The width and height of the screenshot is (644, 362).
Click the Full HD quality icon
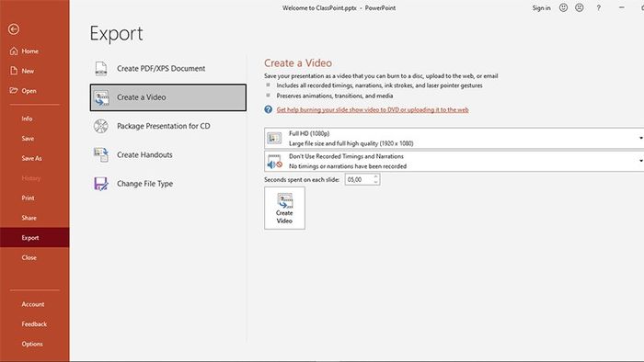(x=274, y=138)
